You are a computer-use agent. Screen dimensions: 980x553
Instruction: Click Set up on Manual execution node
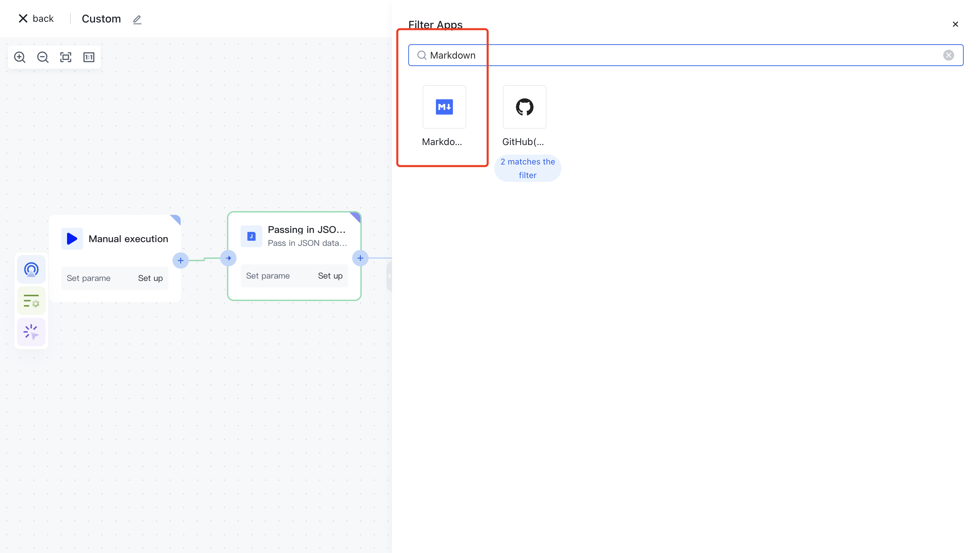point(150,278)
